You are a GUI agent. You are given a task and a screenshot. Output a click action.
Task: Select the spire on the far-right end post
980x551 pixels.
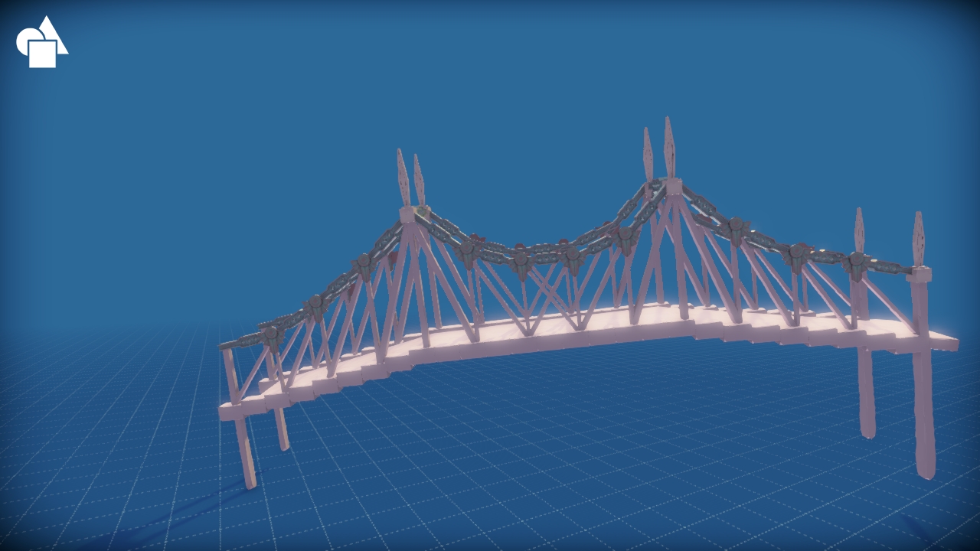(919, 240)
